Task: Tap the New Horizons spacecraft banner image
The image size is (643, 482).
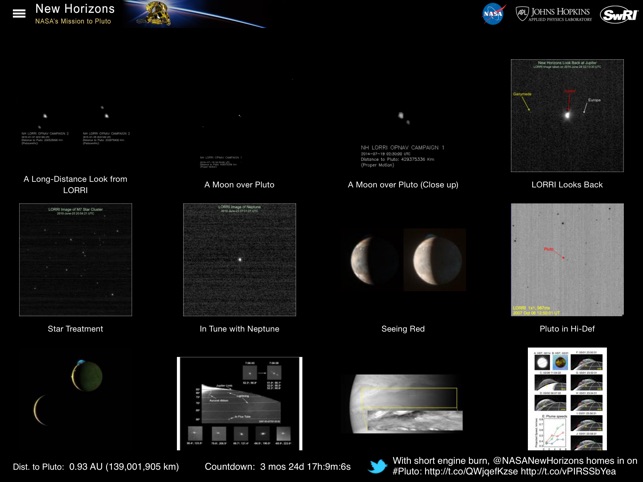Action: click(x=193, y=14)
